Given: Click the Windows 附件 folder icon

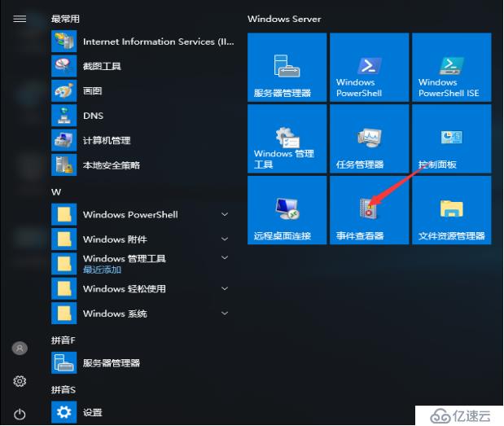Looking at the screenshot, I should 64,239.
